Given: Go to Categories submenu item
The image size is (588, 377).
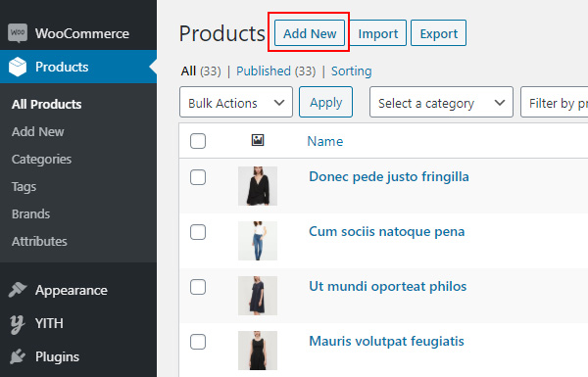Looking at the screenshot, I should 41,160.
